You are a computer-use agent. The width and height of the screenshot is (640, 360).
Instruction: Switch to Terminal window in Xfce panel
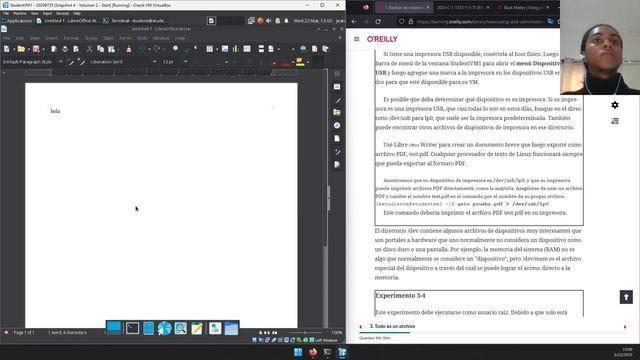tap(135, 20)
